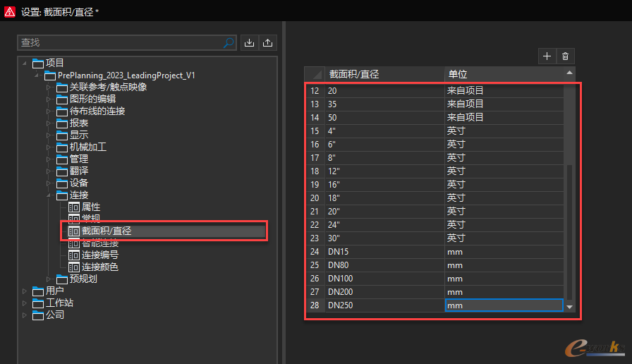Viewport: 632px width, 364px height.
Task: Click the 公司 folder icon
Action: (x=38, y=315)
